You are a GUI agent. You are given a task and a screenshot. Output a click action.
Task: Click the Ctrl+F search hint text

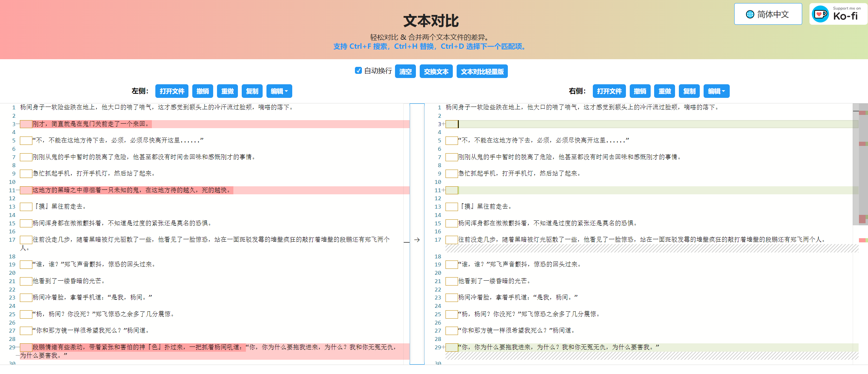(430, 46)
